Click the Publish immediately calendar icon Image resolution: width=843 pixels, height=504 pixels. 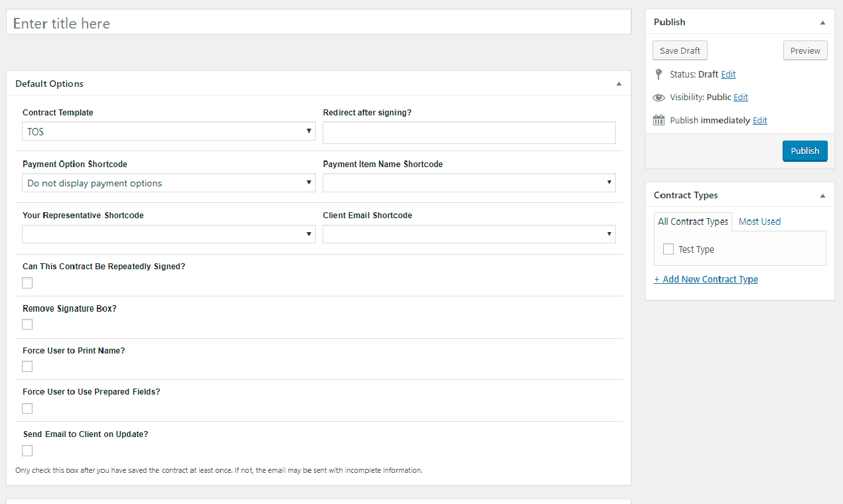click(658, 120)
